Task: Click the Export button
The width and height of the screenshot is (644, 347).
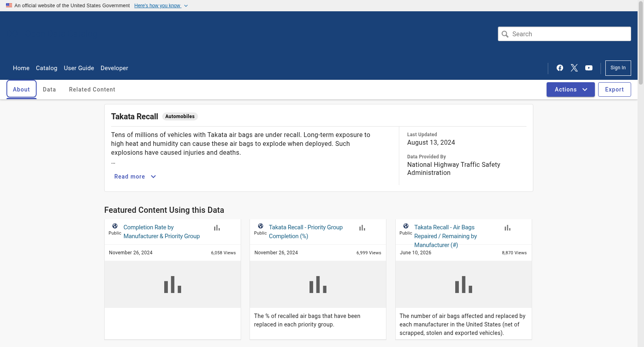Action: click(x=614, y=89)
